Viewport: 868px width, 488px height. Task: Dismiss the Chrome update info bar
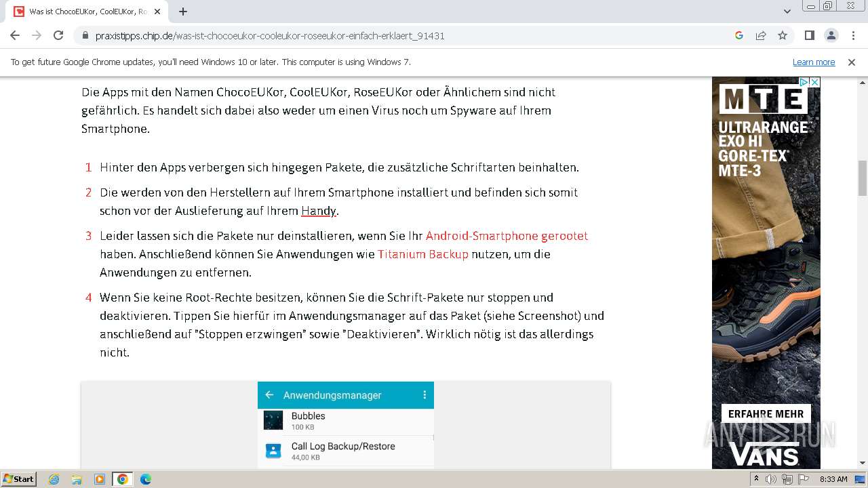click(x=852, y=62)
